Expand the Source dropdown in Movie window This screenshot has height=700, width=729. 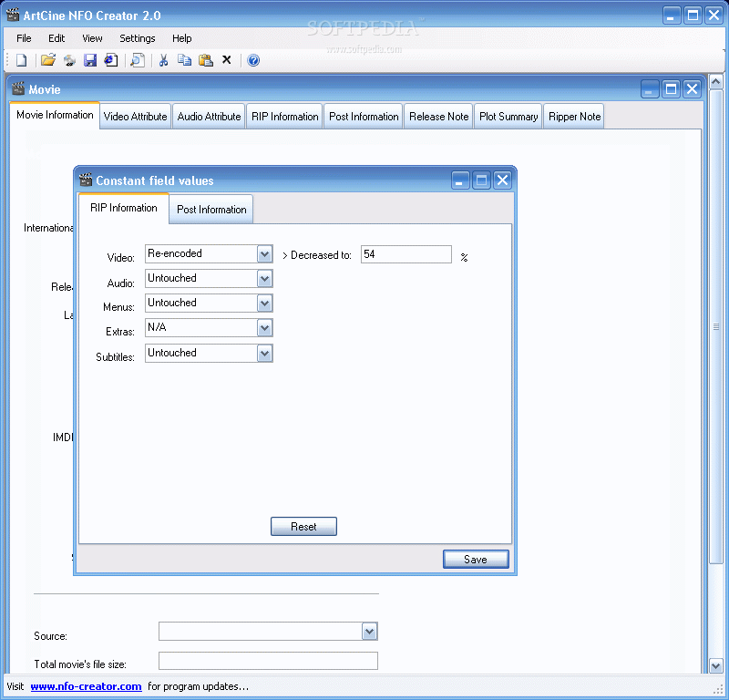coord(370,632)
